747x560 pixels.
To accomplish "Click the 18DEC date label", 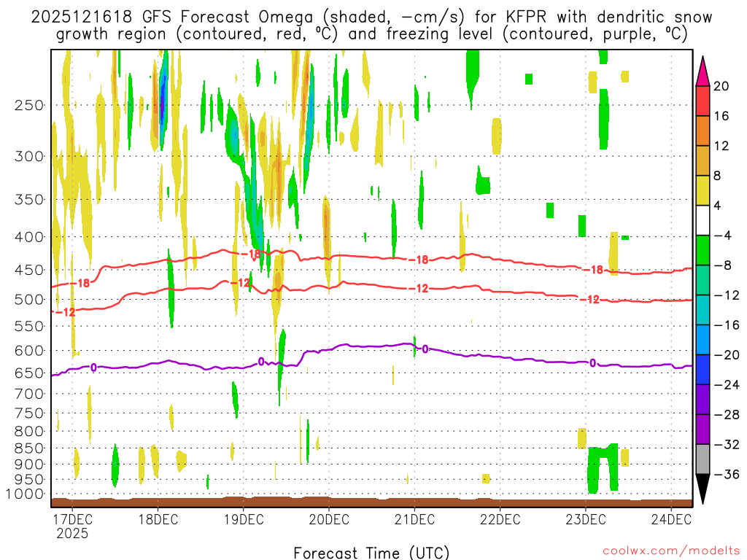I will point(158,519).
